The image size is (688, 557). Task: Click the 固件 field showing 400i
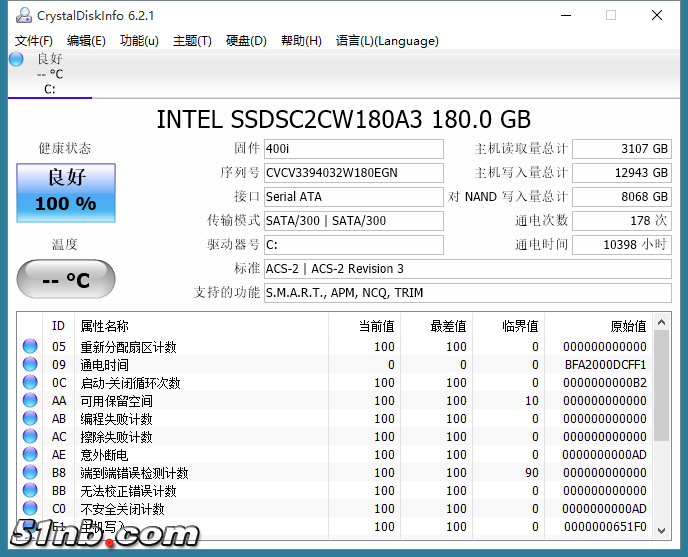coord(354,149)
